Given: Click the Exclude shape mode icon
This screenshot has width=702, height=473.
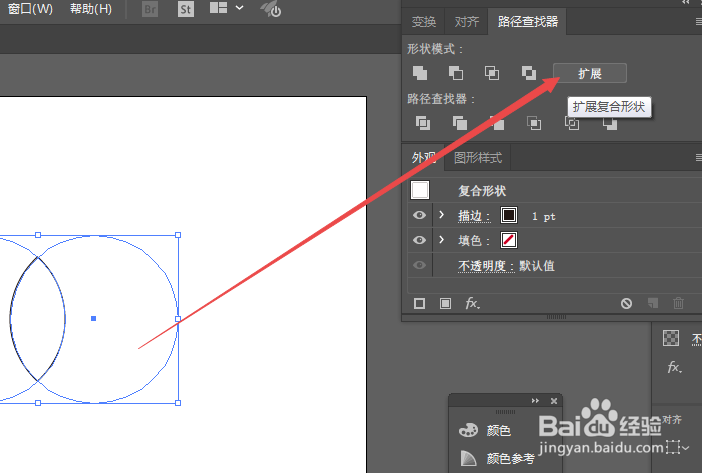Looking at the screenshot, I should (x=529, y=73).
